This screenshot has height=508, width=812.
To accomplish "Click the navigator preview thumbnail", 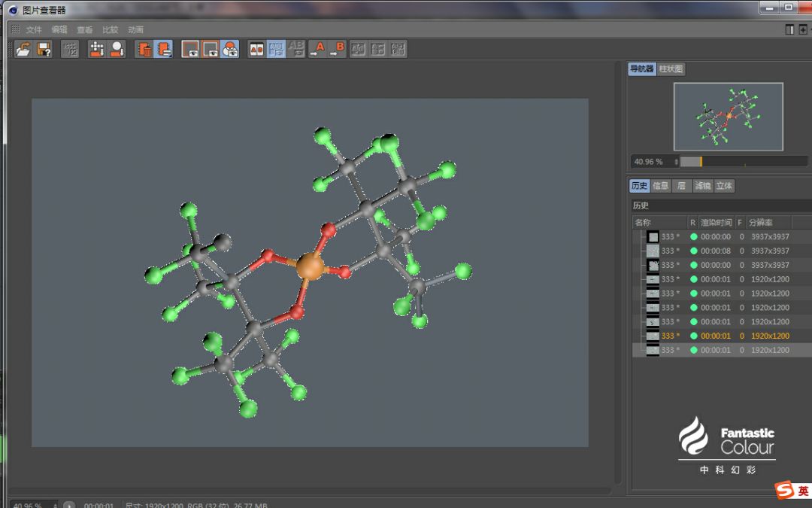I will tap(728, 117).
